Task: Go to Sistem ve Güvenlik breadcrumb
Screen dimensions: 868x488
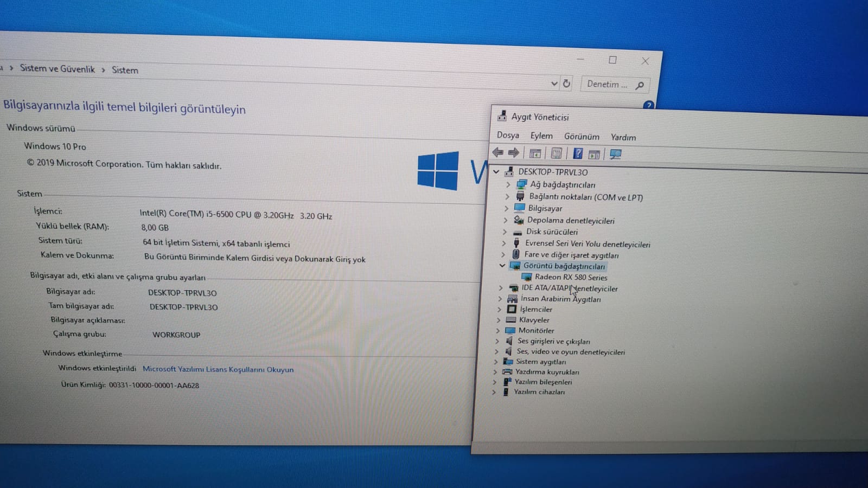Action: pyautogui.click(x=58, y=69)
